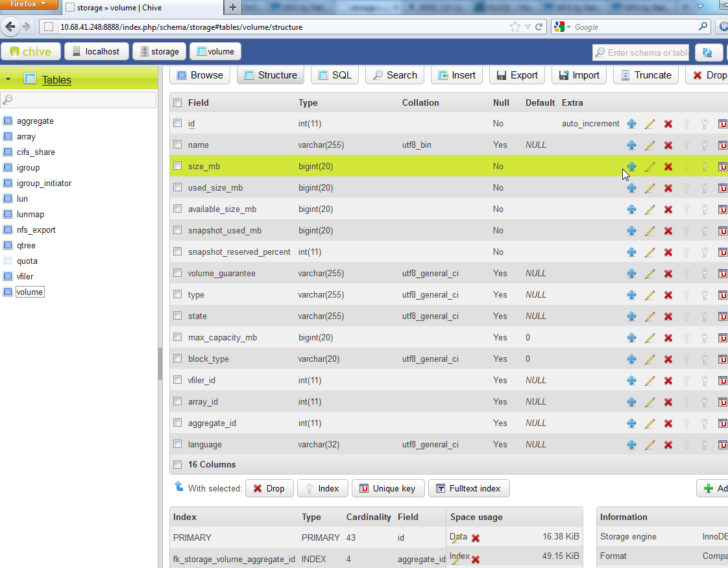Click the Index button for selected columns
The width and height of the screenshot is (728, 568).
[x=322, y=488]
